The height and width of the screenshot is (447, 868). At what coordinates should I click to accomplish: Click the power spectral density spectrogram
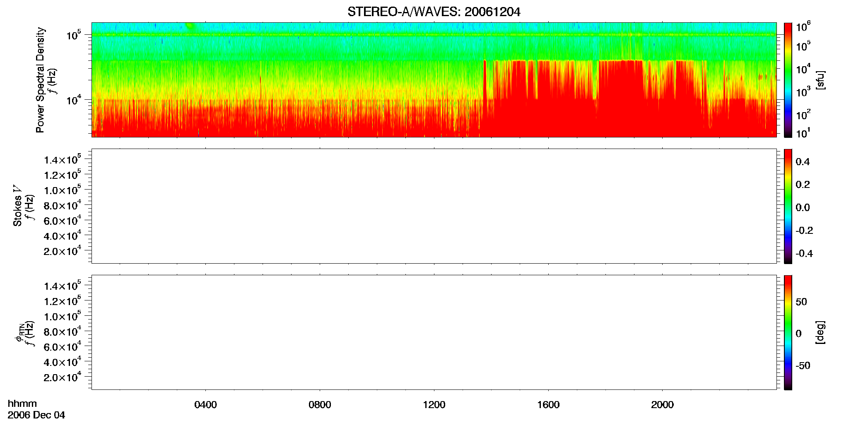(434, 80)
